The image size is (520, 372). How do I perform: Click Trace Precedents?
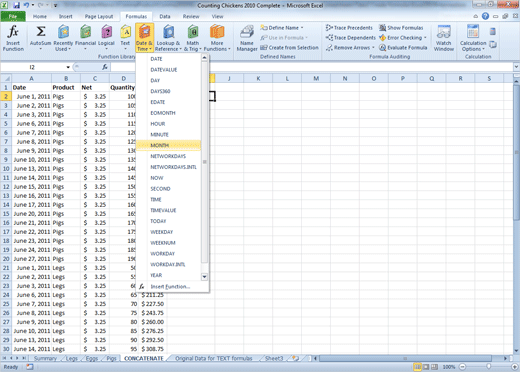tap(349, 28)
